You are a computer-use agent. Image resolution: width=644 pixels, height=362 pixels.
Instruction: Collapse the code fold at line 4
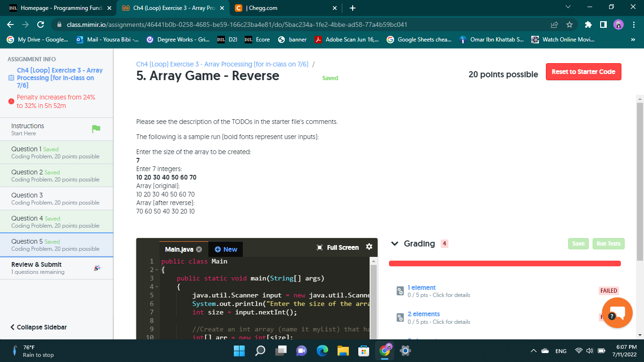coord(157,287)
